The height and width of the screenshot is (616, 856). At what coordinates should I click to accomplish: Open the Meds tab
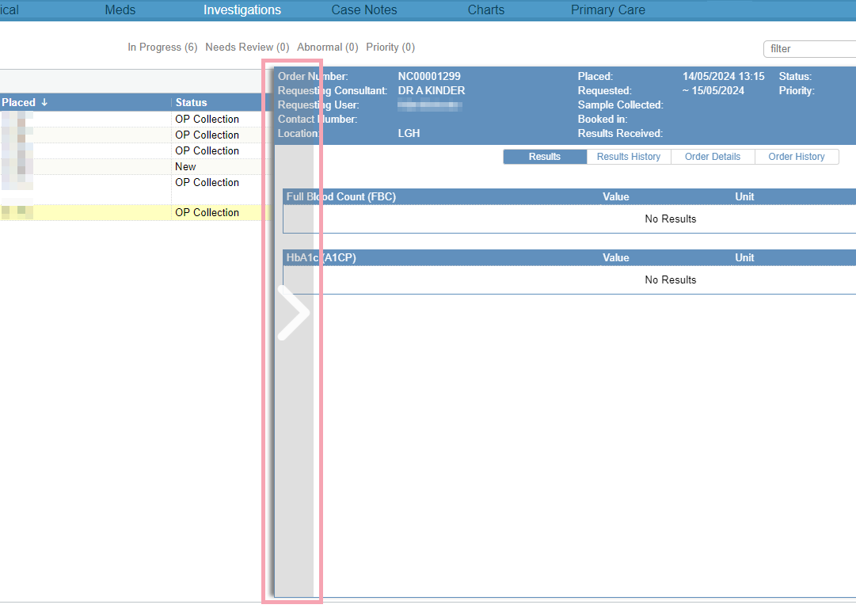point(120,10)
